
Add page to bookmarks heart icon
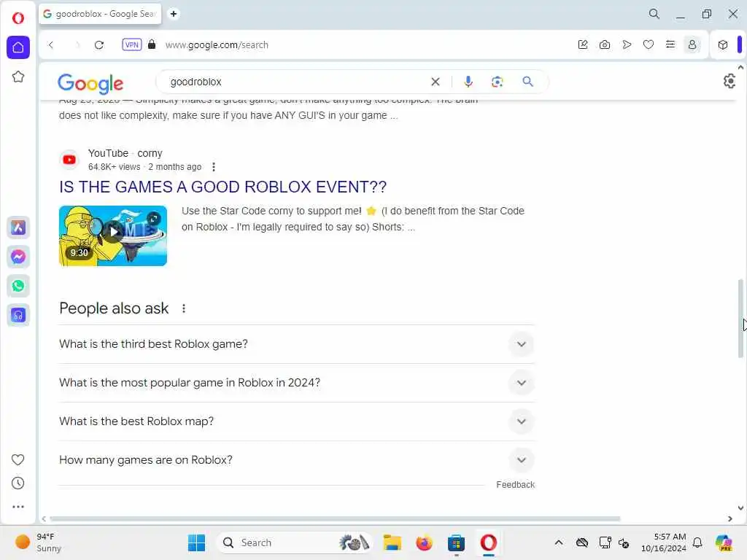pos(649,44)
